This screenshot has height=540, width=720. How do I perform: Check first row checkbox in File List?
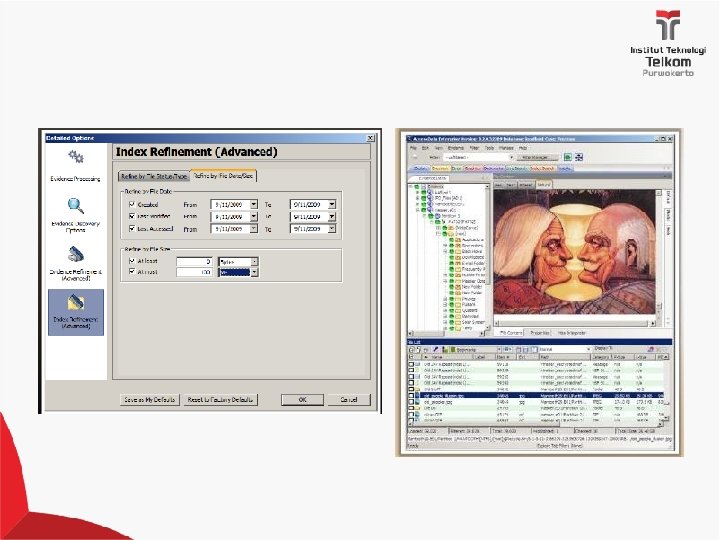pyautogui.click(x=411, y=364)
